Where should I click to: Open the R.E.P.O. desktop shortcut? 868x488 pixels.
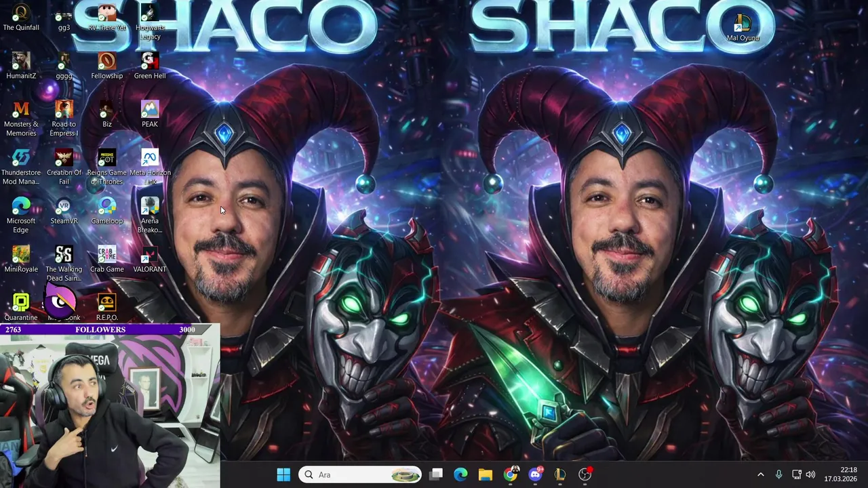(x=107, y=307)
